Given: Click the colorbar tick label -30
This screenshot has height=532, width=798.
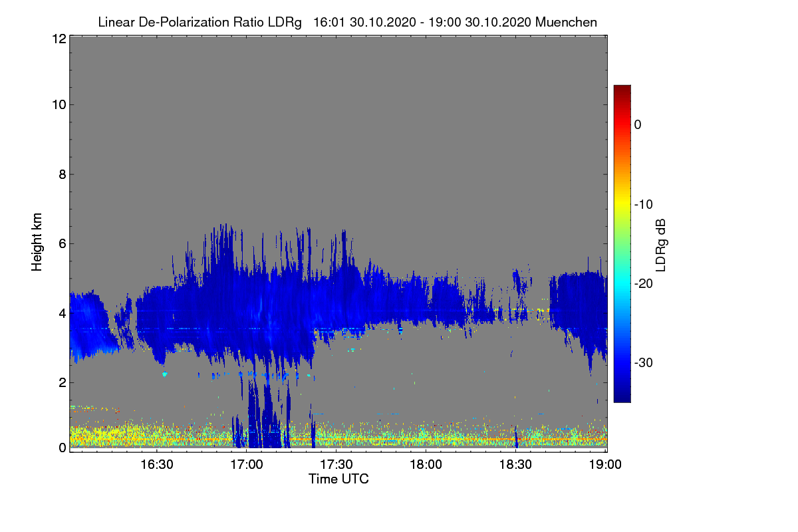Looking at the screenshot, I should pyautogui.click(x=644, y=362).
